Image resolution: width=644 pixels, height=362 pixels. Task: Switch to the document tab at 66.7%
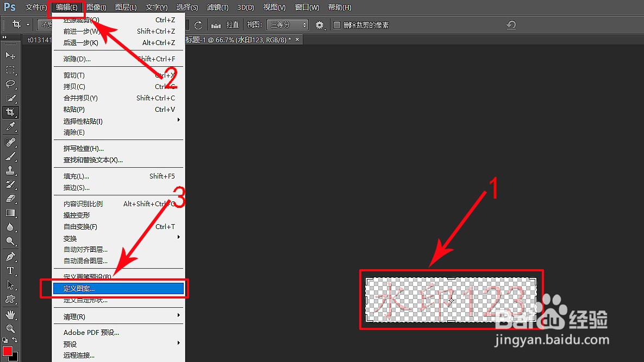tap(238, 40)
